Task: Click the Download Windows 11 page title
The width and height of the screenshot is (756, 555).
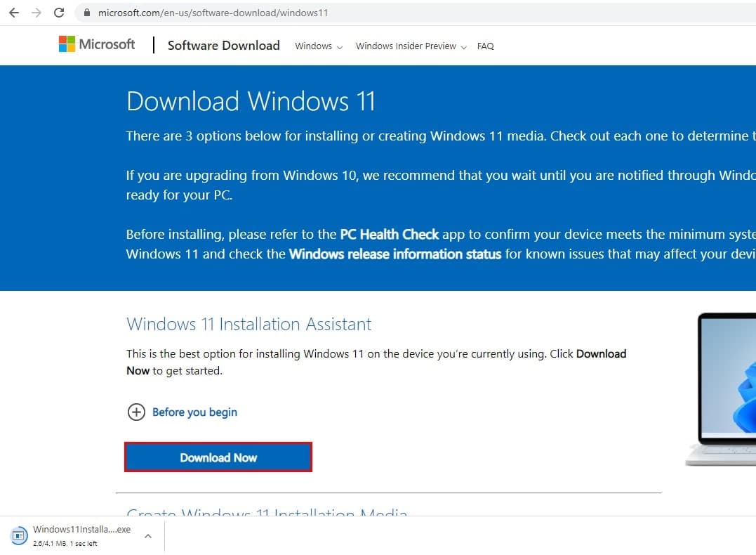Action: [251, 101]
